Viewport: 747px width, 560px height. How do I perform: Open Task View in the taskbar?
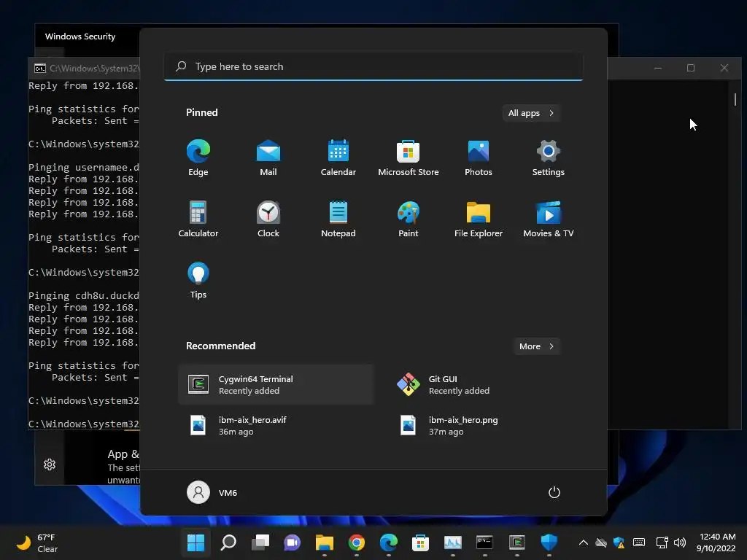coord(260,542)
